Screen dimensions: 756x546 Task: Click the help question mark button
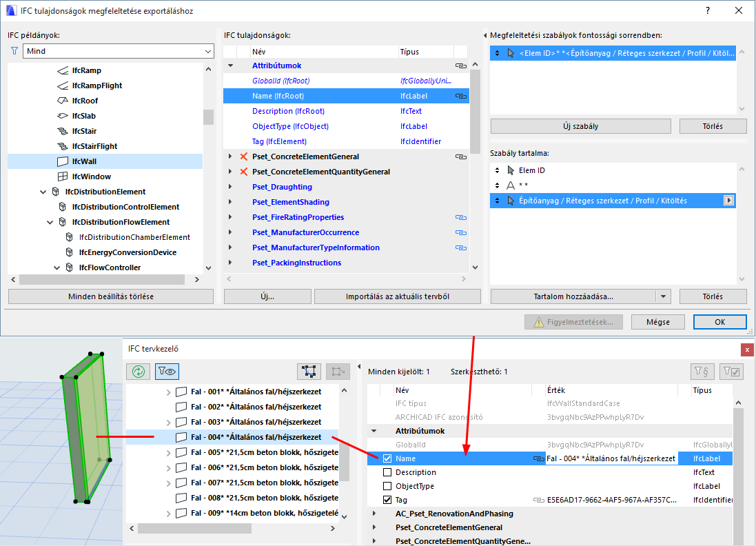[x=708, y=10]
